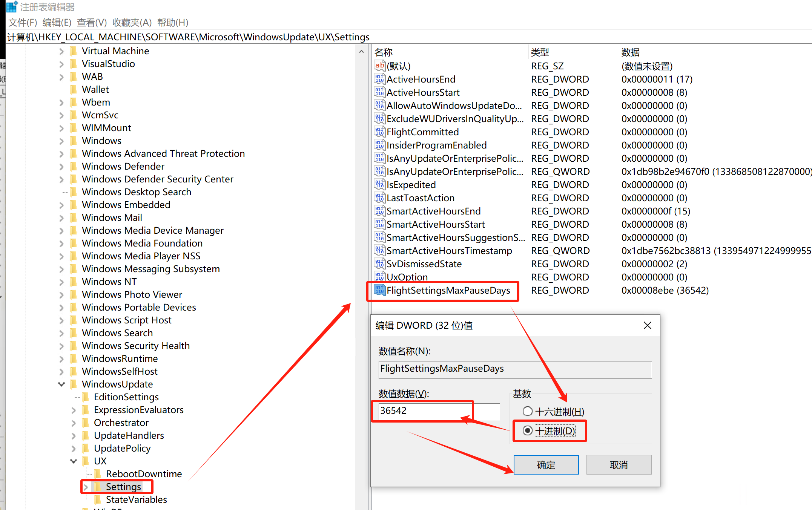Collapse the WindowsUpdate tree node
The image size is (812, 510).
pyautogui.click(x=61, y=384)
